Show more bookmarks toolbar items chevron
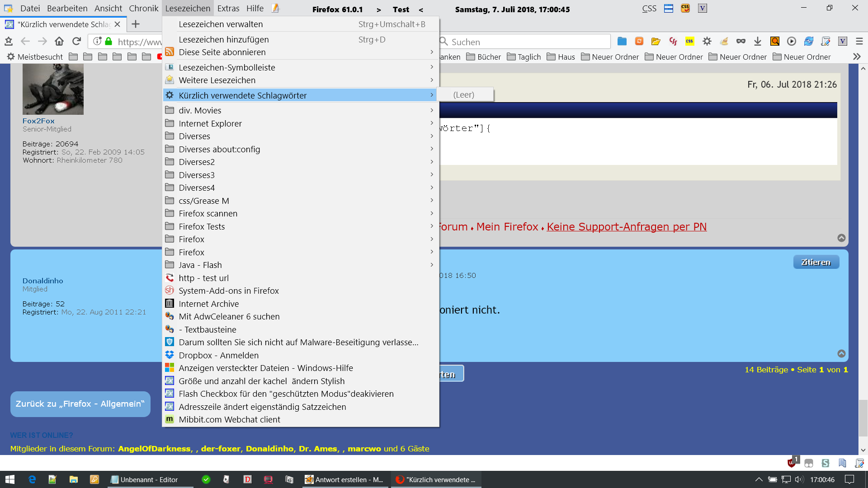 coord(857,57)
